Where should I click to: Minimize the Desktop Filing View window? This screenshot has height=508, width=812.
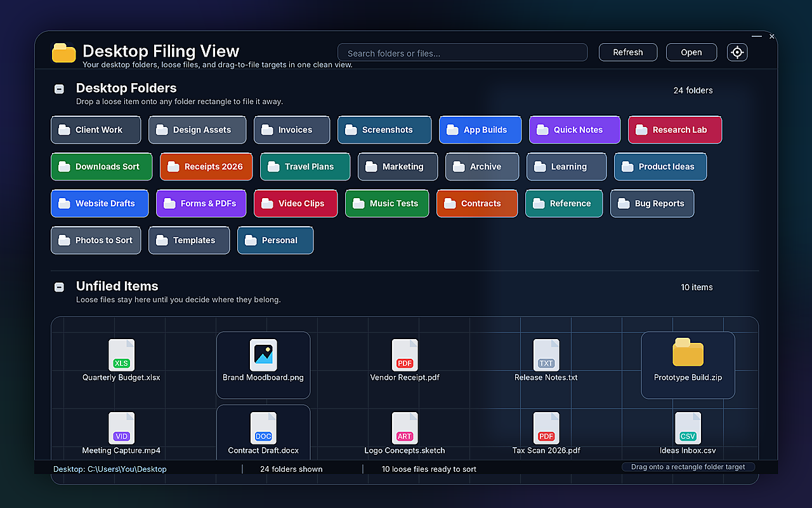click(x=757, y=36)
